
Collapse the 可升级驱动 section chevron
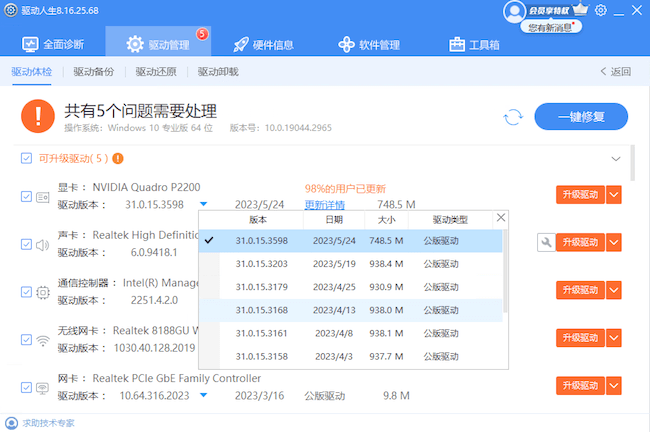(616, 159)
